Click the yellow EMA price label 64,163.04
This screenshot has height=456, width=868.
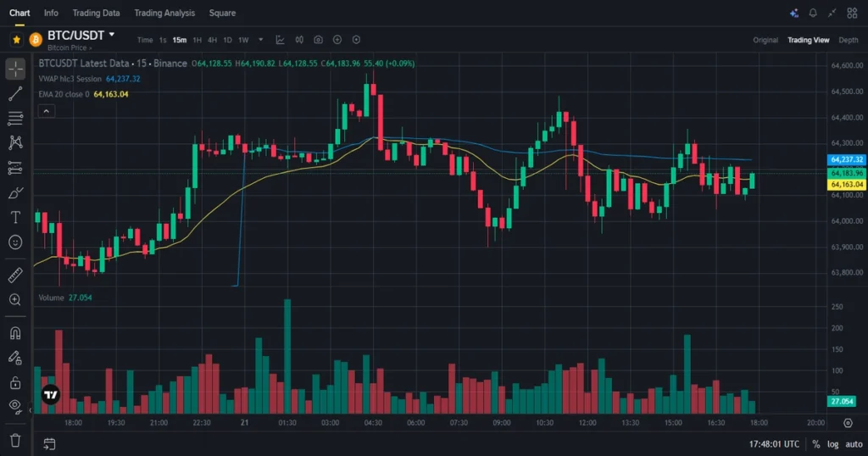(x=847, y=184)
